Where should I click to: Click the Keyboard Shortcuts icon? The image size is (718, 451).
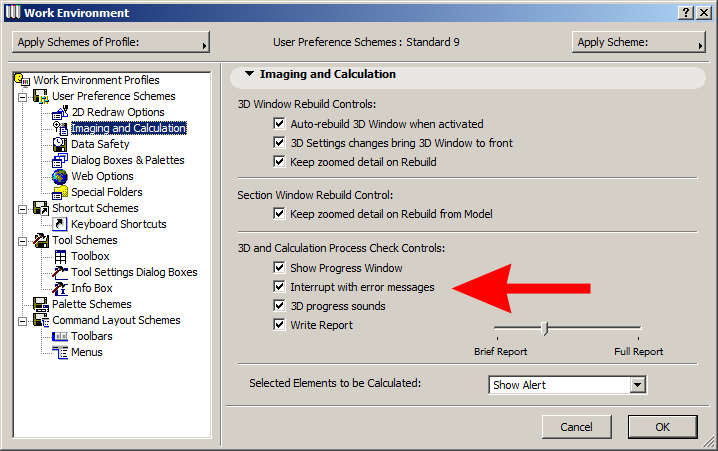tap(60, 224)
